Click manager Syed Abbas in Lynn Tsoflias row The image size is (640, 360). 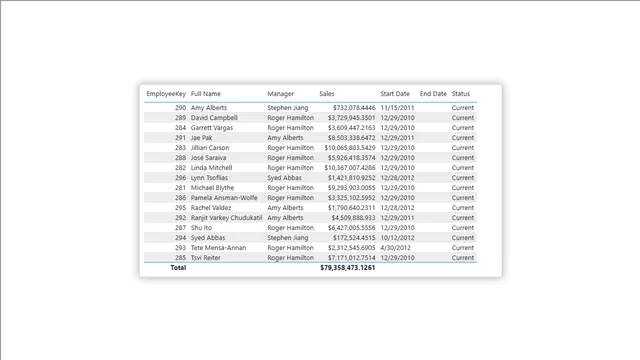click(284, 178)
